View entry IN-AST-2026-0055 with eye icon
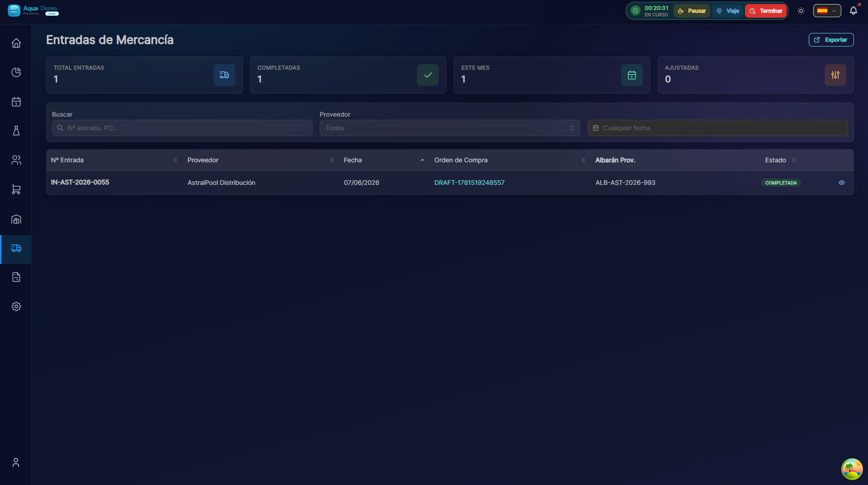The width and height of the screenshot is (868, 485). click(842, 183)
